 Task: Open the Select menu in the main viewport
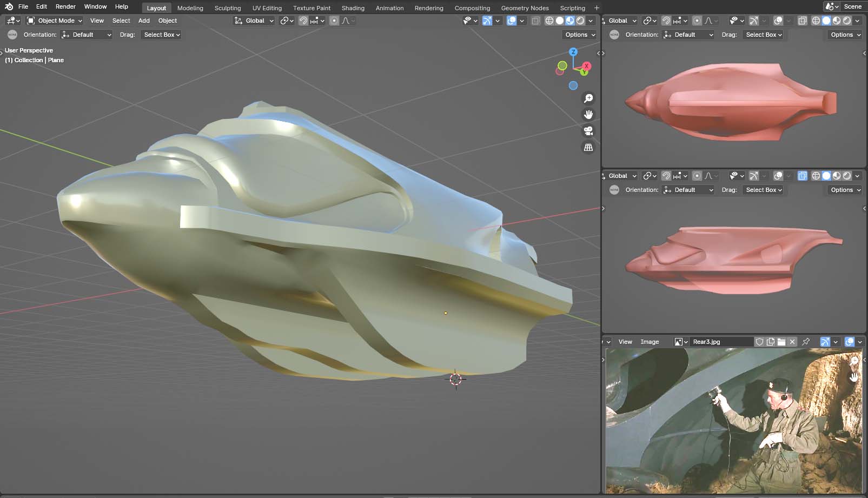tap(121, 21)
